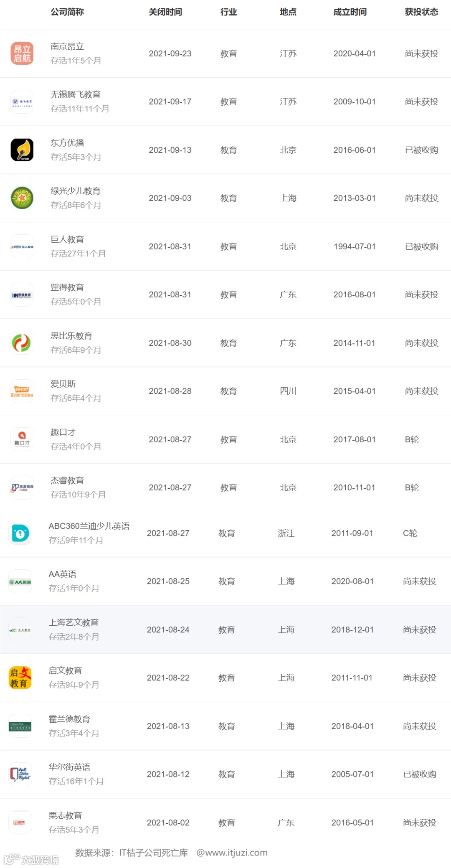
Task: Click the 霍兰德教育 dark green logo
Action: 20,726
